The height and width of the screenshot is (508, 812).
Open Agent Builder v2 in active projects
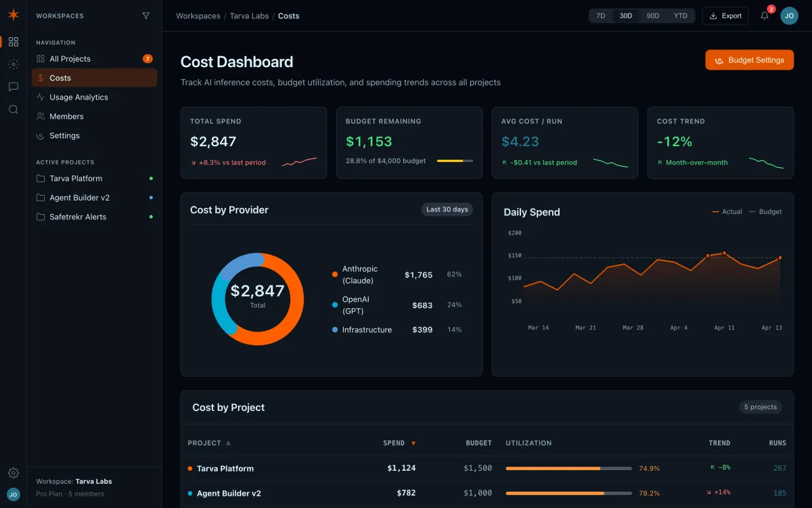(x=94, y=198)
